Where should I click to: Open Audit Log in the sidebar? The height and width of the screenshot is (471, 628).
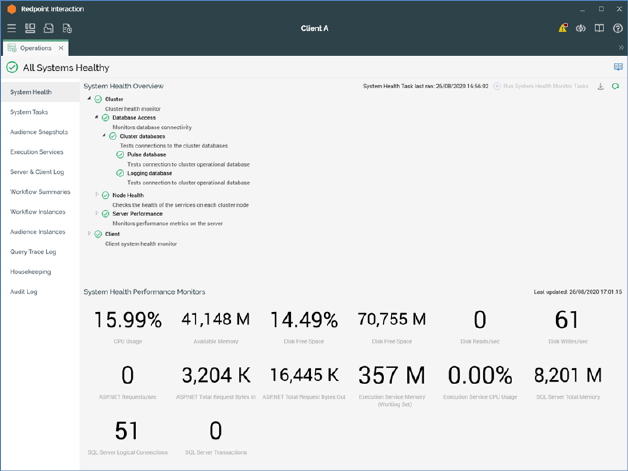point(24,292)
